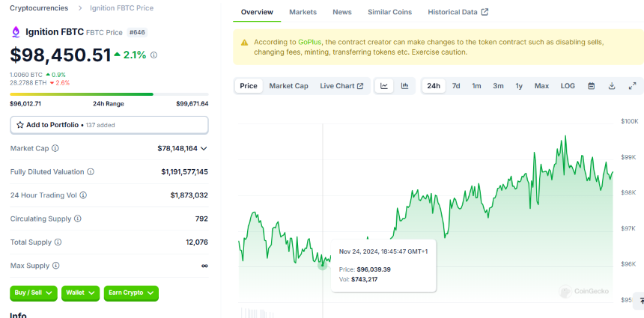Select the Price chart toggle
The width and height of the screenshot is (644, 318).
click(x=249, y=86)
